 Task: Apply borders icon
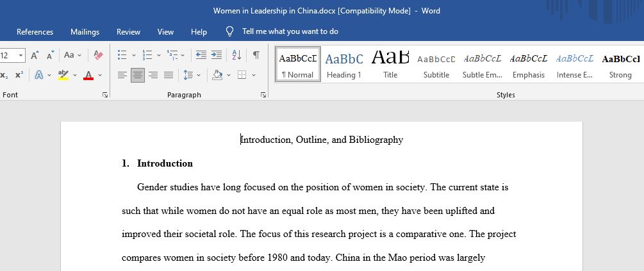(242, 75)
